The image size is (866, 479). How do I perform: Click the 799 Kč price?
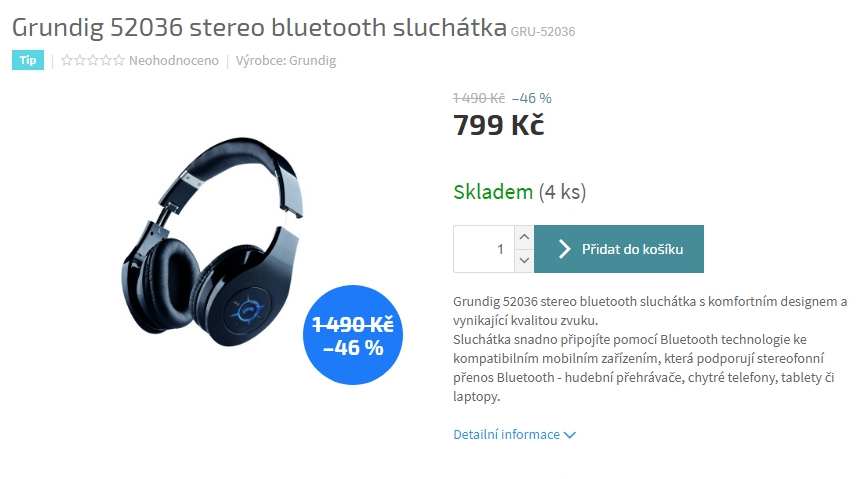pyautogui.click(x=499, y=125)
